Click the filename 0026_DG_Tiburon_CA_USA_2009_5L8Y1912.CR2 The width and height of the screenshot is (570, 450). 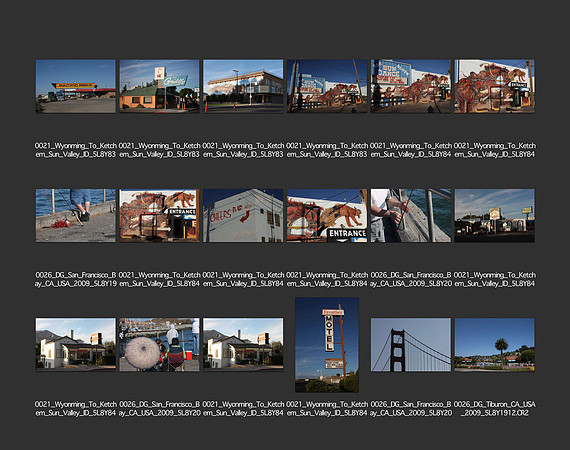pyautogui.click(x=494, y=409)
